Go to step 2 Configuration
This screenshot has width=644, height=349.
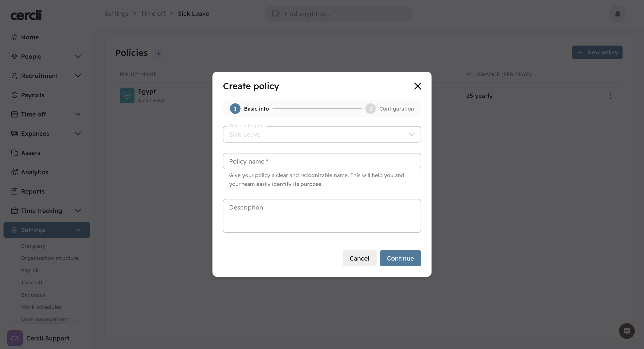(x=389, y=109)
